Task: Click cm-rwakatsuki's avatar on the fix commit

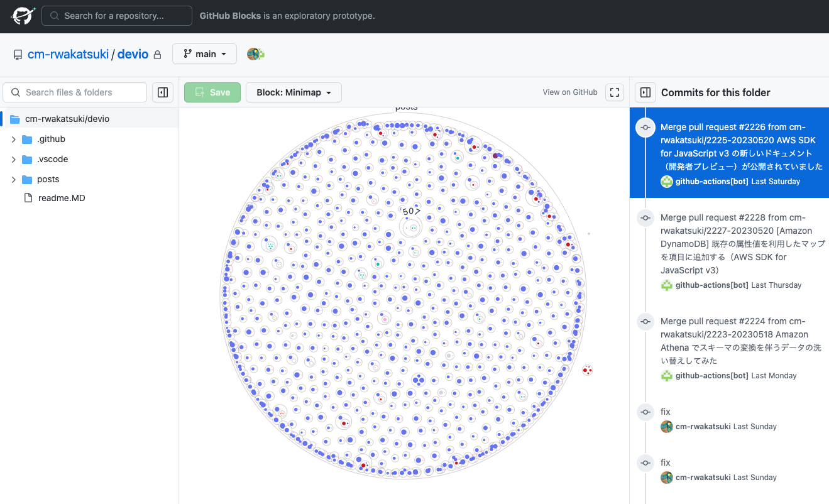Action: (666, 426)
